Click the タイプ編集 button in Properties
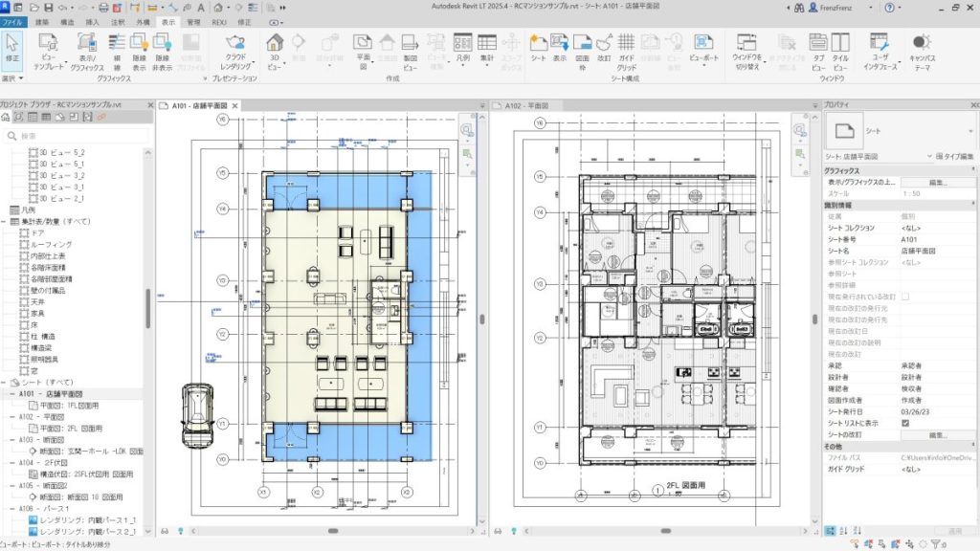This screenshot has height=551, width=980. [x=956, y=156]
